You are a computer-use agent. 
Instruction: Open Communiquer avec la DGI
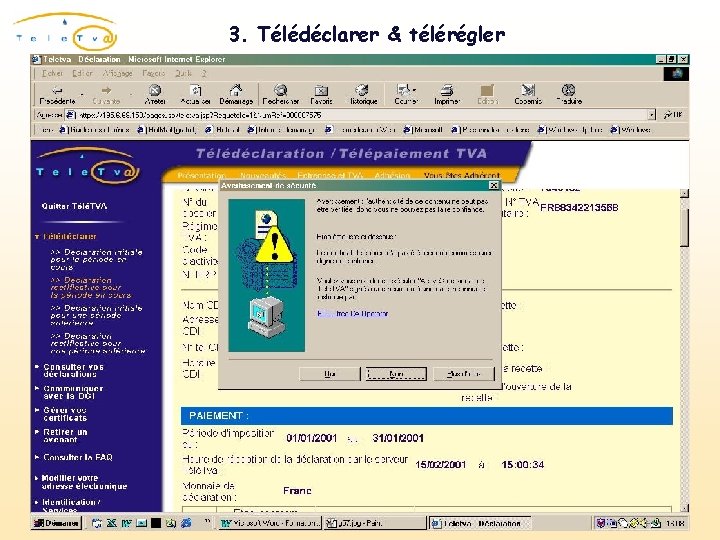pos(73,392)
